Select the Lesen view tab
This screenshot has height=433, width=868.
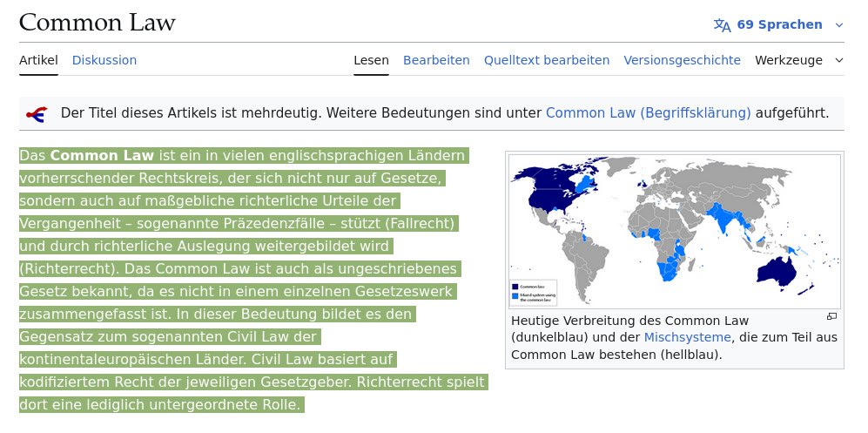pyautogui.click(x=371, y=60)
